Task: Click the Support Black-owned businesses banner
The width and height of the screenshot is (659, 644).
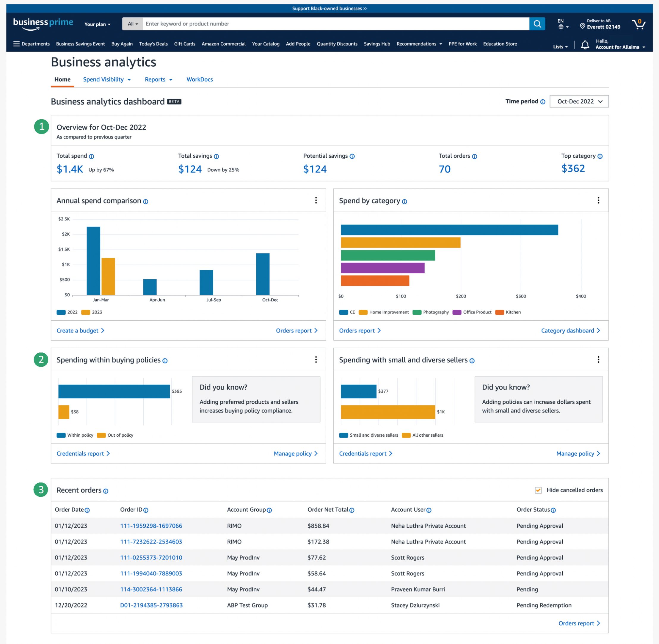Action: (x=329, y=8)
